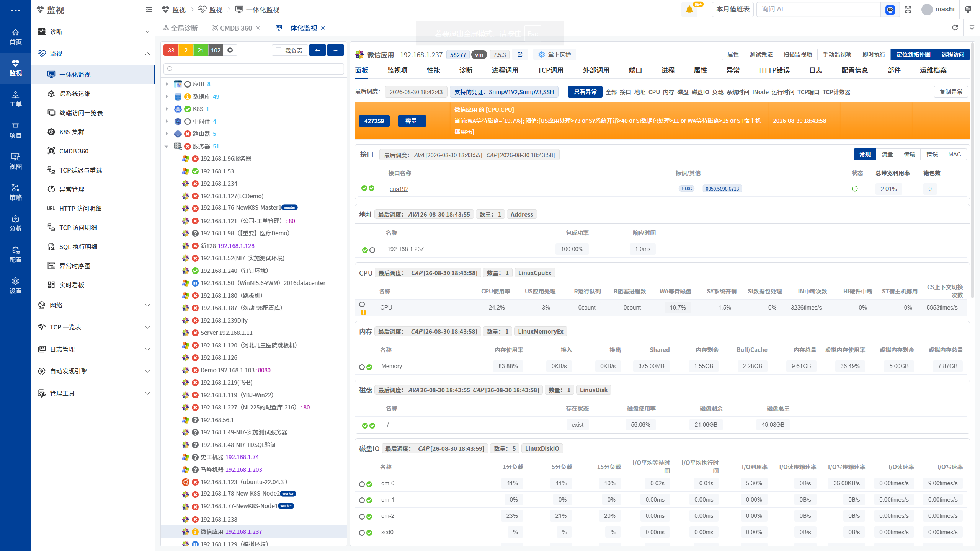Image resolution: width=980 pixels, height=551 pixels.
Task: Select the 磁盘IO category filter
Action: coord(701,92)
